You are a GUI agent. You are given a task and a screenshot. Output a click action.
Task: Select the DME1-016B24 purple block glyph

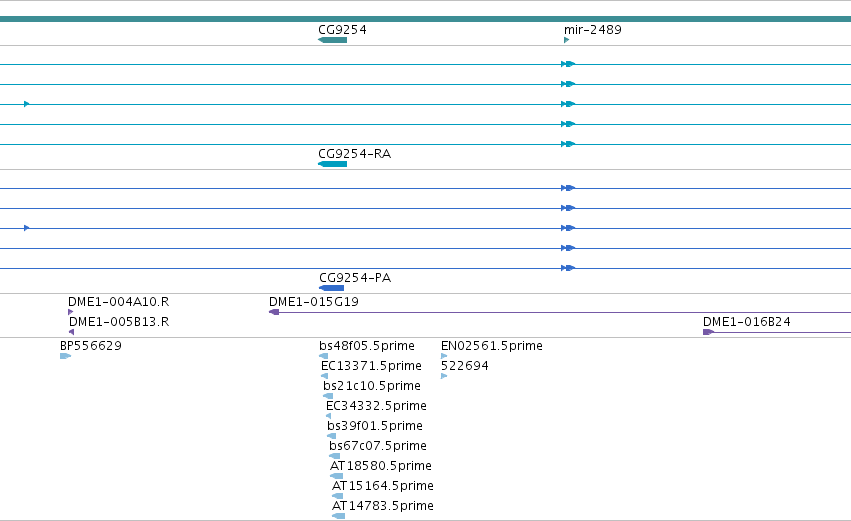(x=708, y=332)
